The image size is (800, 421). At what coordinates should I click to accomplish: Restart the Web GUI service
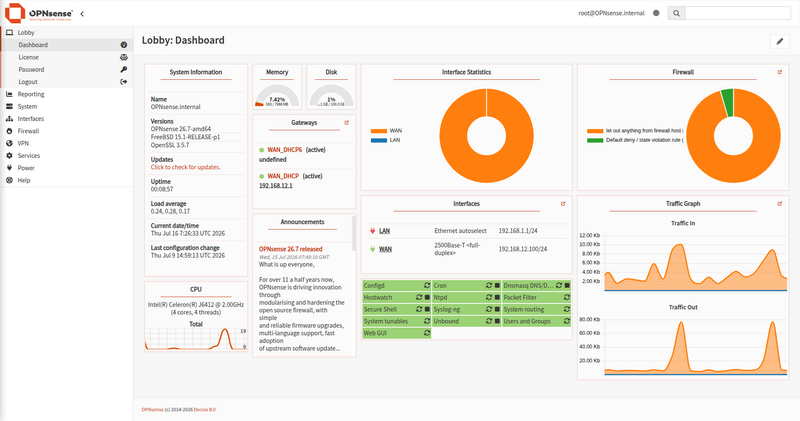click(x=427, y=333)
